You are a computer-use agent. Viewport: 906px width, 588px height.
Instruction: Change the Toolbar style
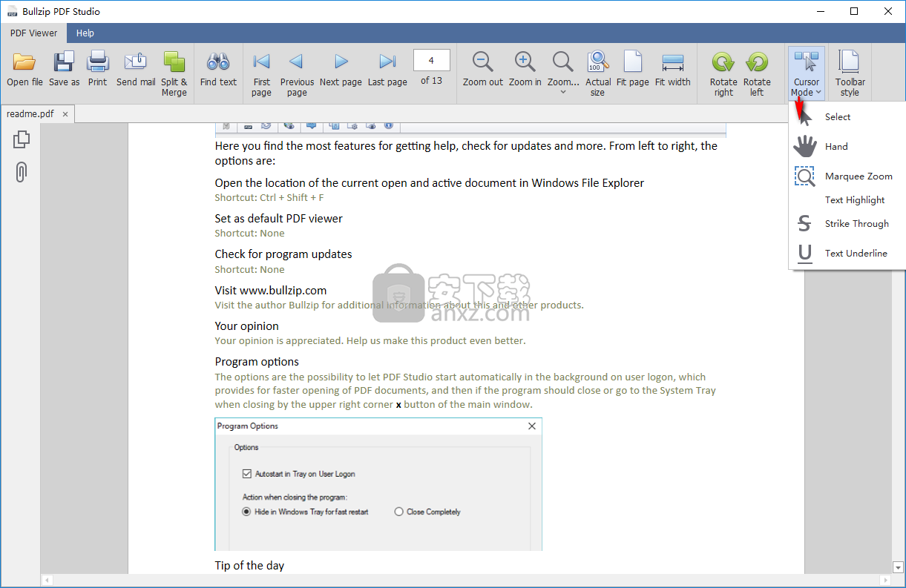tap(850, 73)
